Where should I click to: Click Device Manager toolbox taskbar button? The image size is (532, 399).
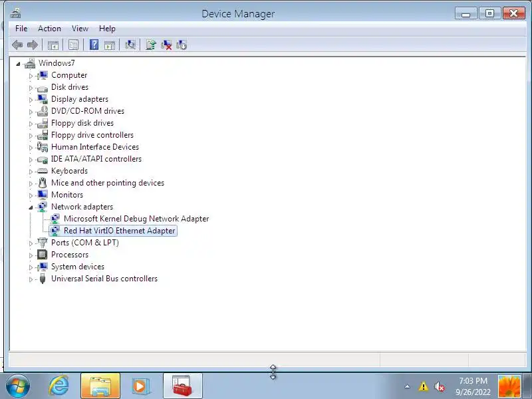click(x=182, y=386)
